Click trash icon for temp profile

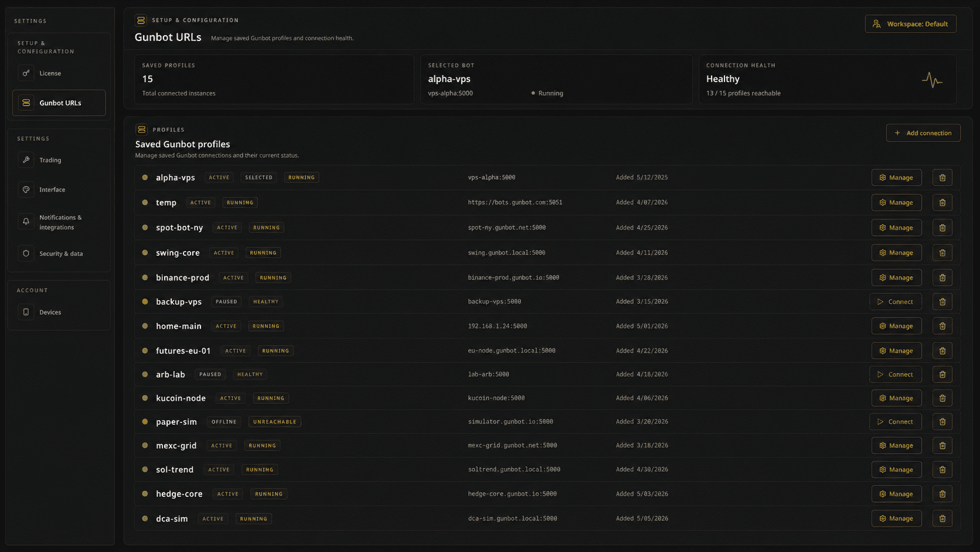[942, 202]
